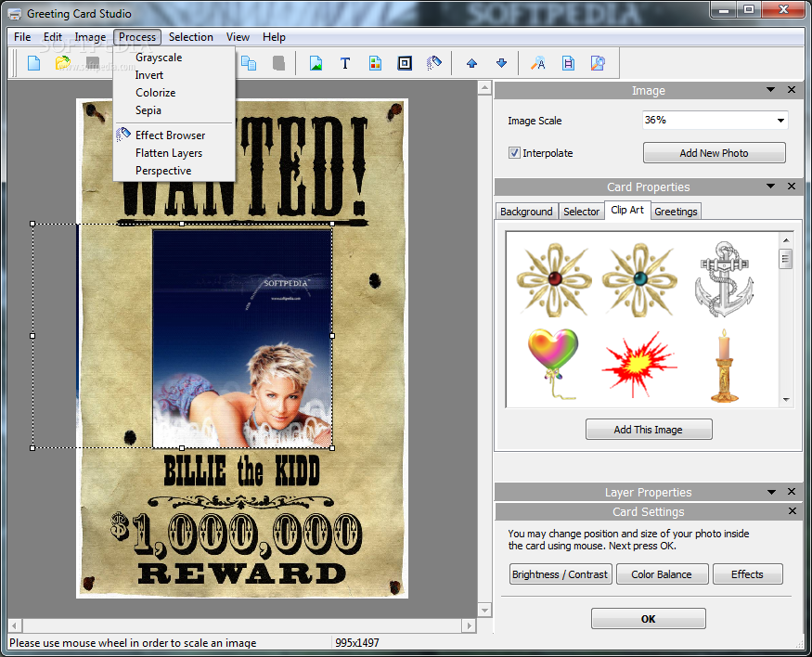Select the Text tool icon
Viewport: 812px width, 657px height.
pyautogui.click(x=345, y=63)
